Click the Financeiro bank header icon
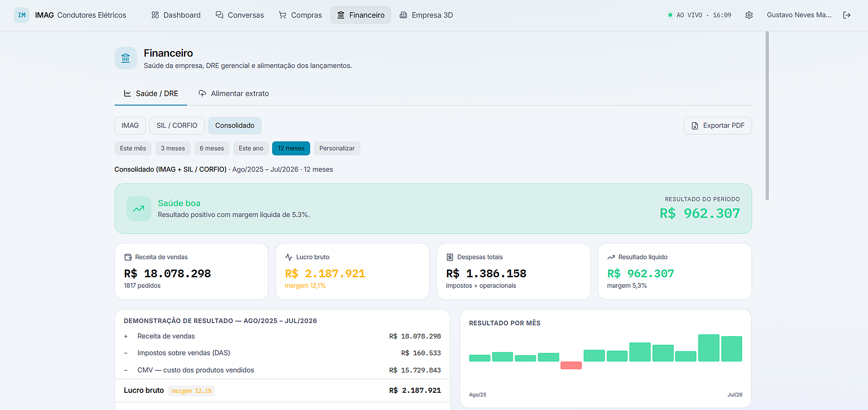Screen dimensions: 868x410 [126, 58]
